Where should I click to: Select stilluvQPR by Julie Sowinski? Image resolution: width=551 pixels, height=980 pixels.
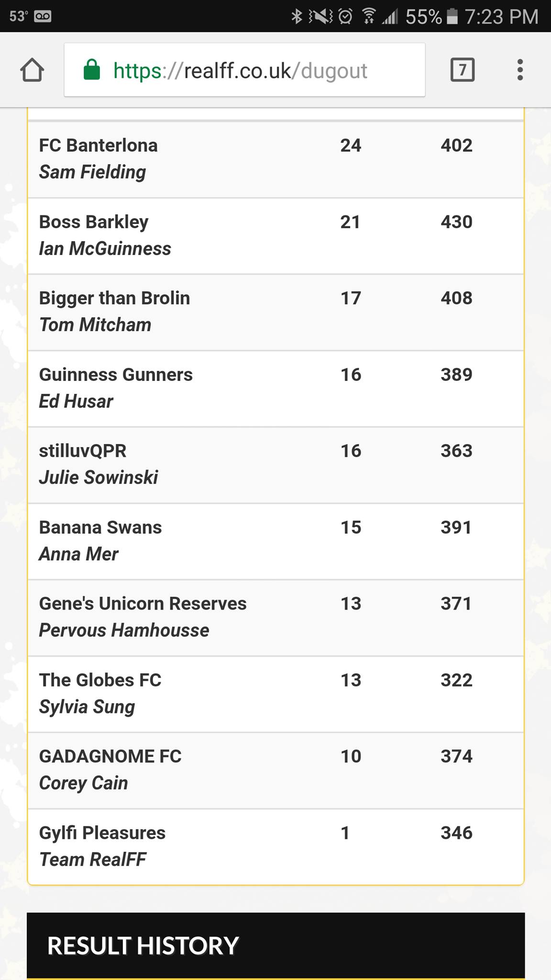[276, 465]
